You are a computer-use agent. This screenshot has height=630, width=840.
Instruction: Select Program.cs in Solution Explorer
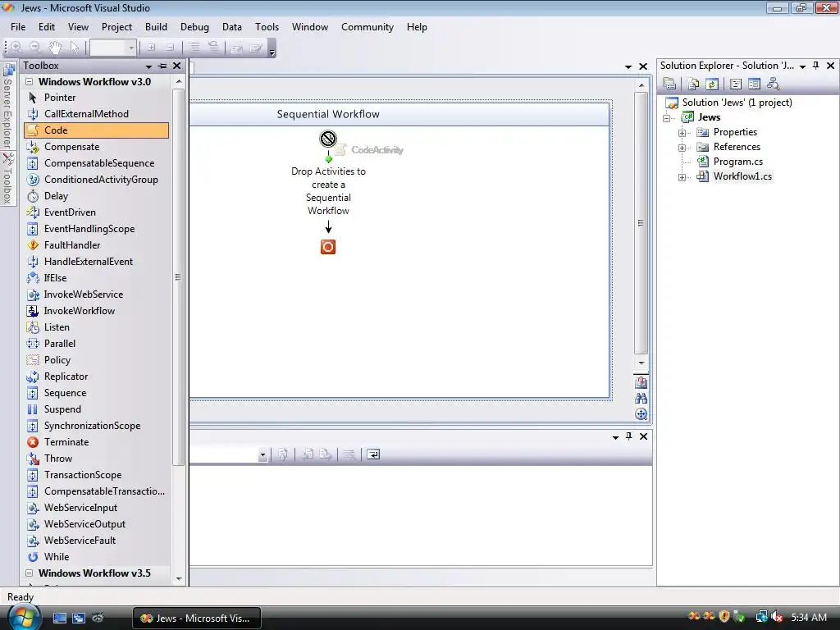[x=737, y=162]
